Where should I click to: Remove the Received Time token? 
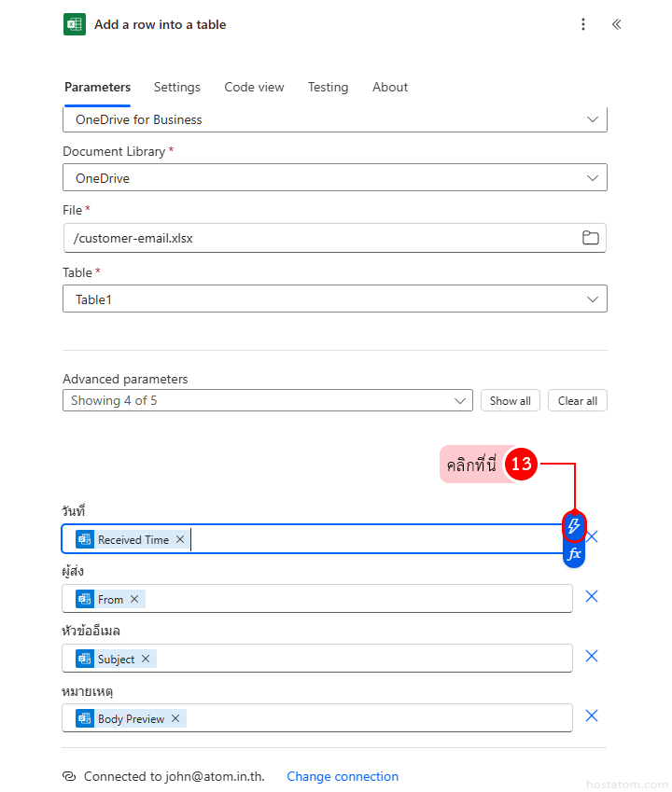click(180, 539)
